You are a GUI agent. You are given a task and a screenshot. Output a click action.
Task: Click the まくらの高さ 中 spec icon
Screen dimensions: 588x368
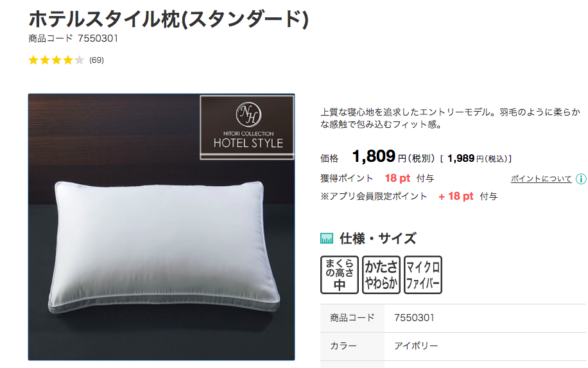[x=340, y=275]
